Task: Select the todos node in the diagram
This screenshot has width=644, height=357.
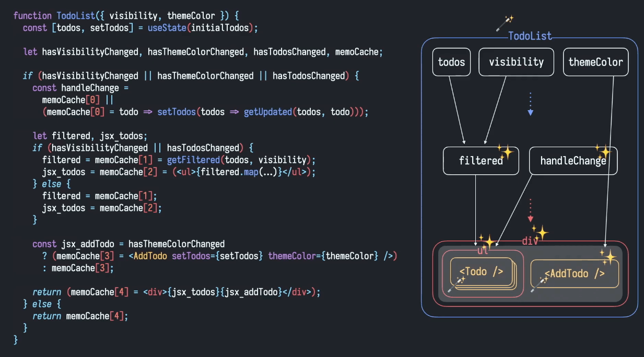Action: (x=451, y=62)
